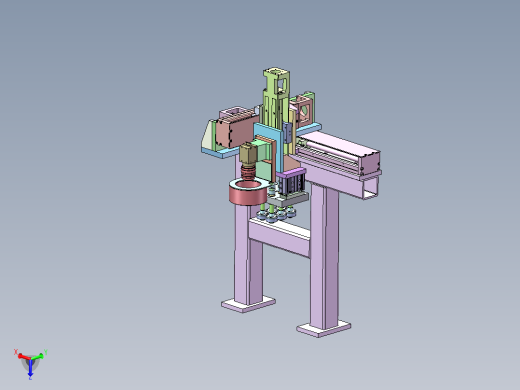Select the suction cup cluster under gripper
This screenshot has width=520, height=390.
click(276, 215)
